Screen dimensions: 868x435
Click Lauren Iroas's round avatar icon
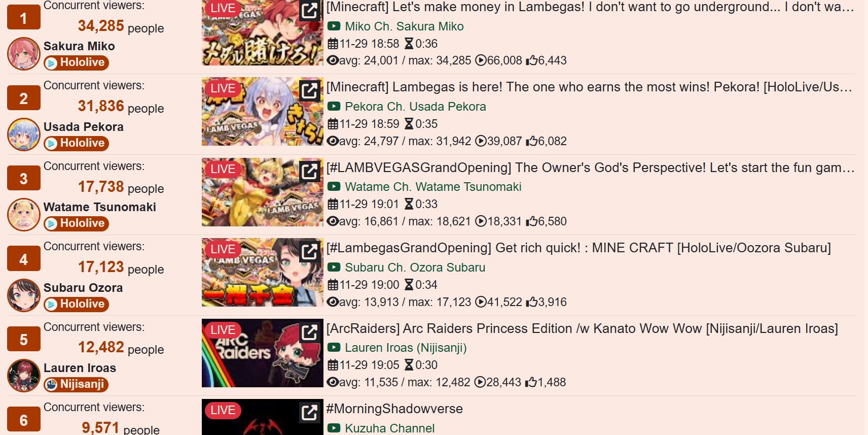pyautogui.click(x=24, y=376)
